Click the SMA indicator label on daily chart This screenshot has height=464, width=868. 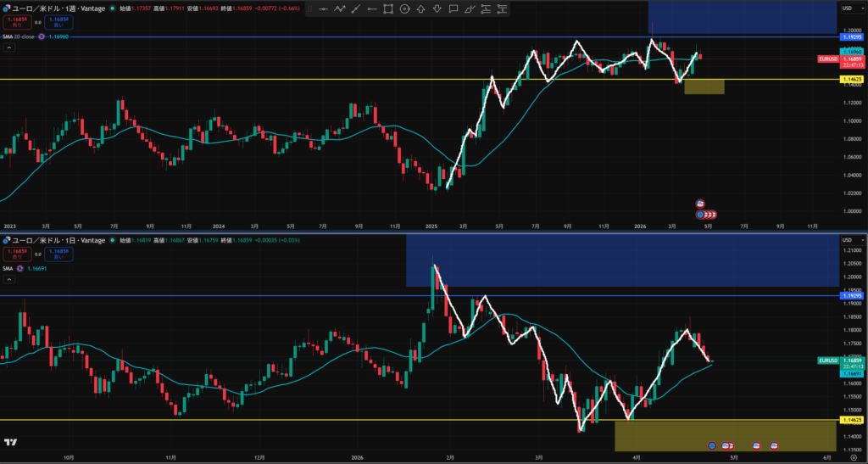point(9,268)
